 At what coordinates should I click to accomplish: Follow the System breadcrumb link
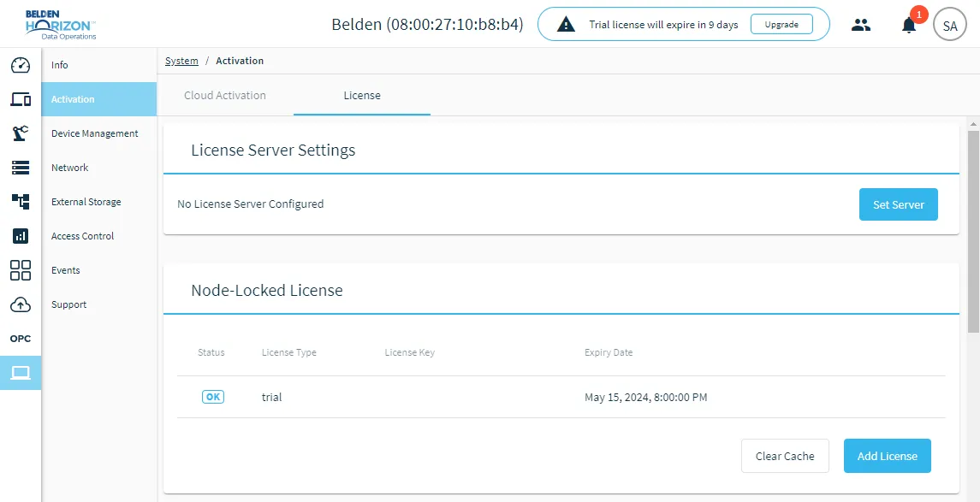[181, 61]
